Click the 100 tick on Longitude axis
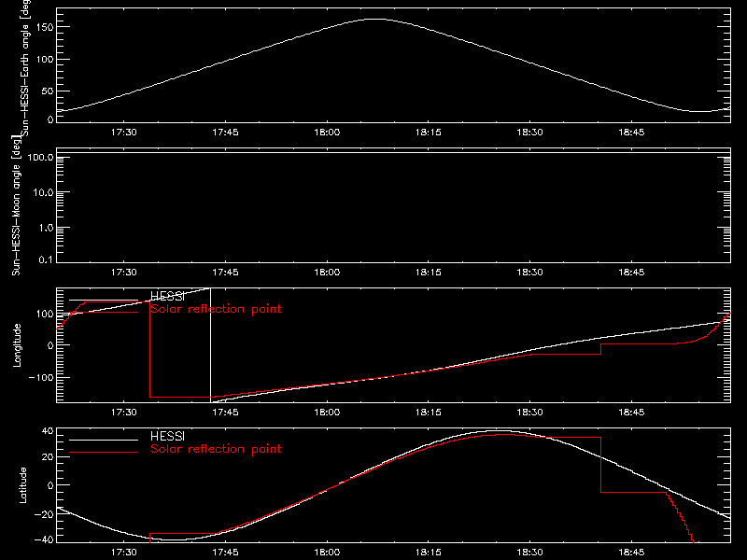The image size is (747, 560). click(45, 314)
